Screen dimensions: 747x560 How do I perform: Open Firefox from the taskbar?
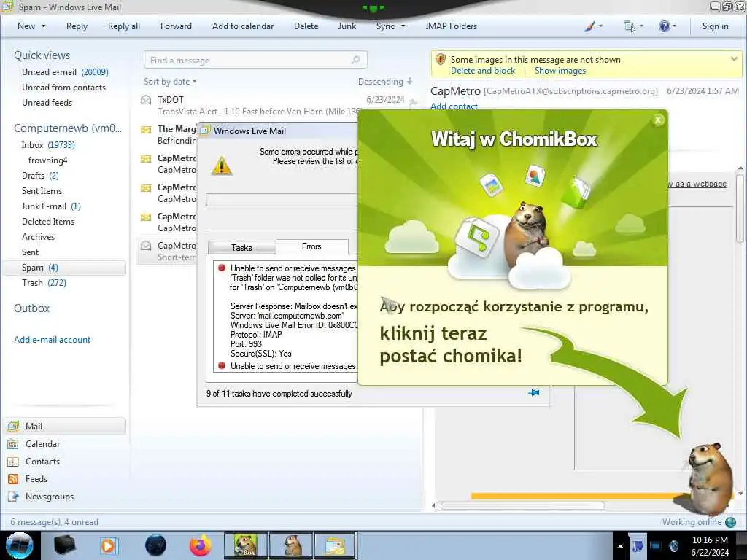pyautogui.click(x=200, y=545)
